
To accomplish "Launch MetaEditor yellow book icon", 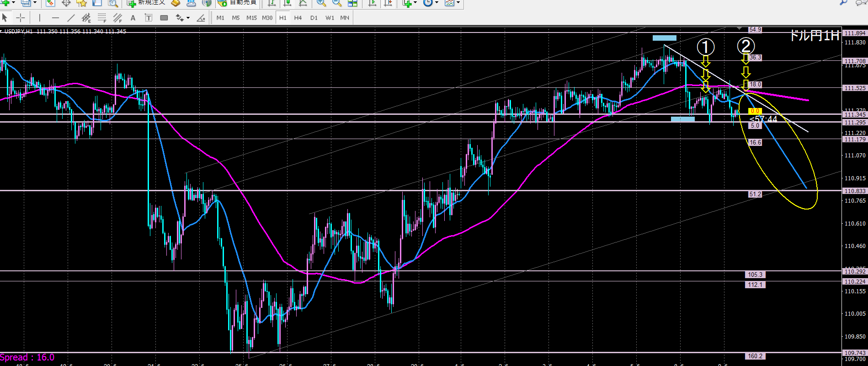I will click(x=176, y=3).
